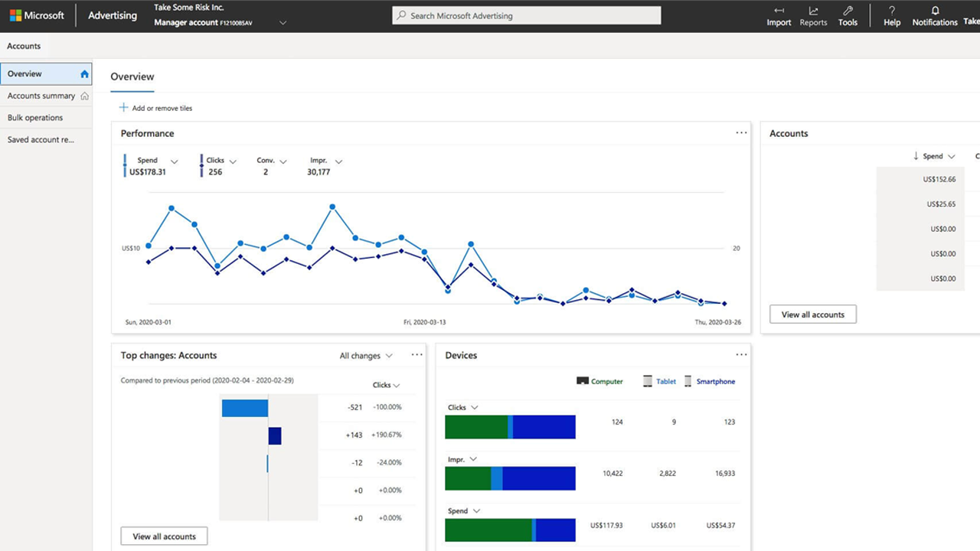
Task: Click the Spend sort arrow in Accounts
Action: coord(916,156)
